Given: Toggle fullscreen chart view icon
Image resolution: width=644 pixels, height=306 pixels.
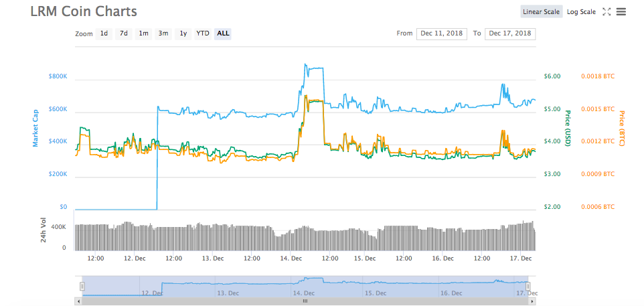Looking at the screenshot, I should (607, 12).
